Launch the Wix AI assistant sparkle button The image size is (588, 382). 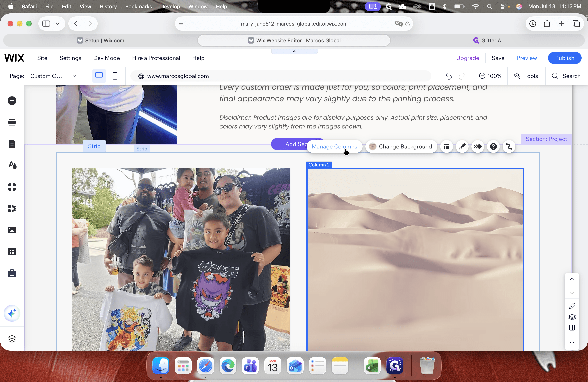click(x=12, y=313)
